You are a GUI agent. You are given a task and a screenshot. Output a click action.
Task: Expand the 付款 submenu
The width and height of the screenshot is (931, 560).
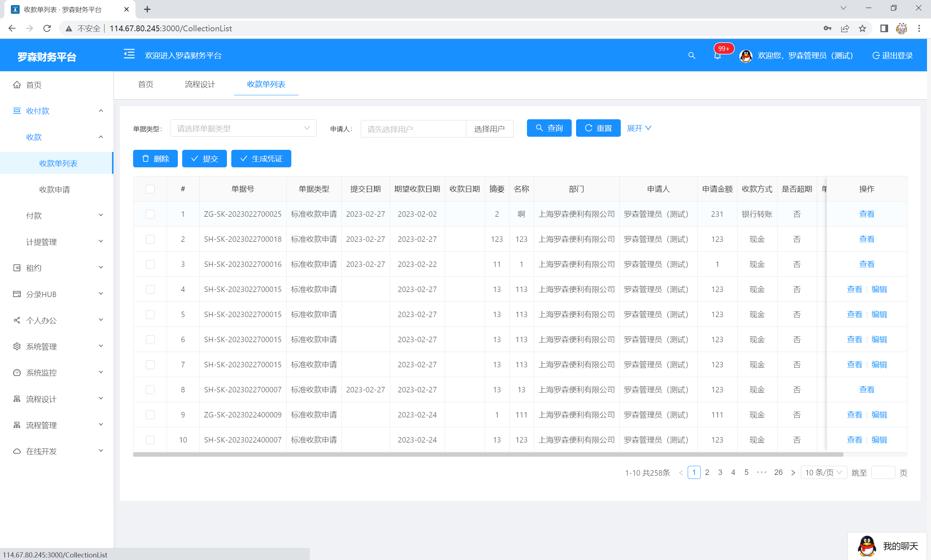pos(101,215)
